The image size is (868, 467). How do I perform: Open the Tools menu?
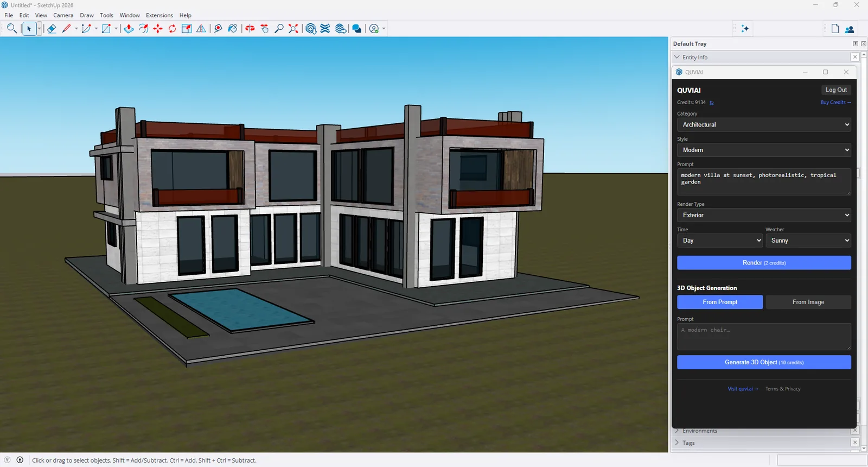pos(106,15)
